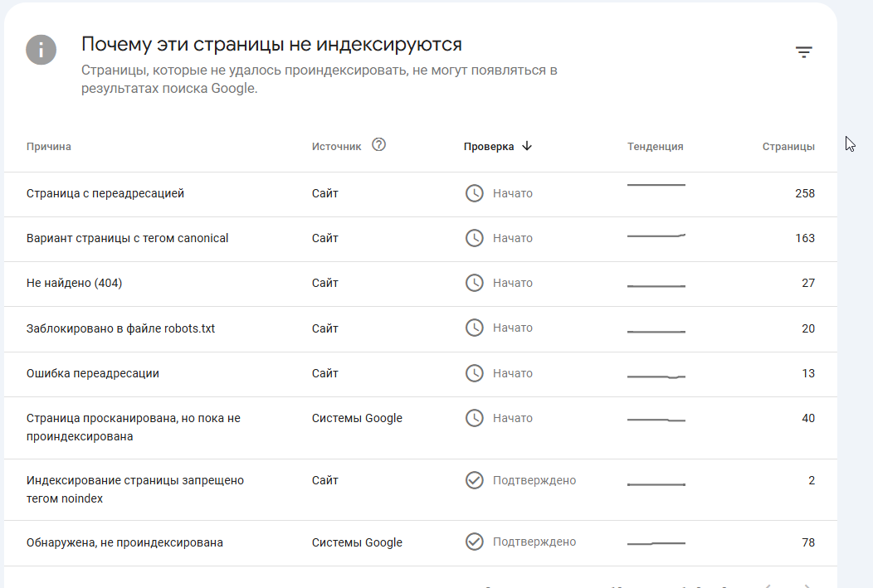Open the filter icon at top right

click(803, 52)
